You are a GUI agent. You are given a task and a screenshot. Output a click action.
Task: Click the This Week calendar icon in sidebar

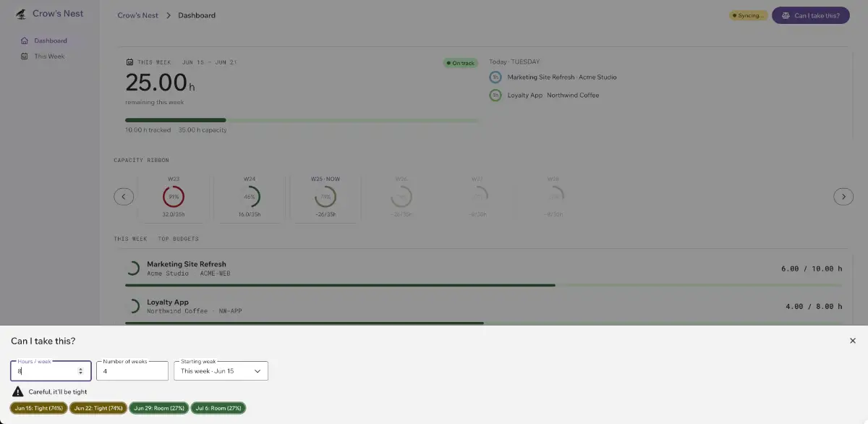25,56
